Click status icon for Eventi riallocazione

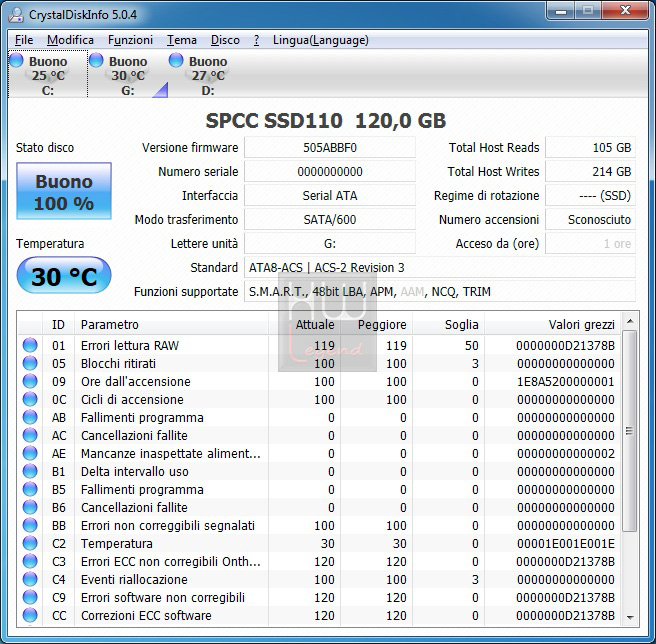[30, 579]
